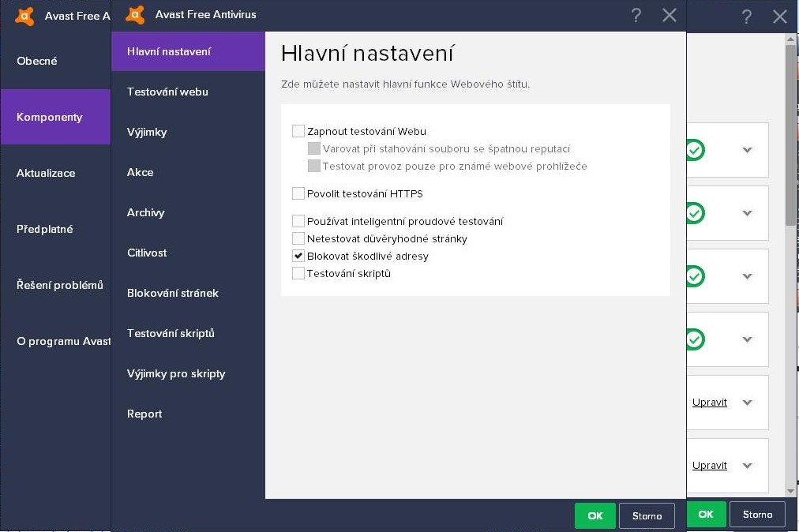Open O programu Avast in sidebar

click(55, 342)
